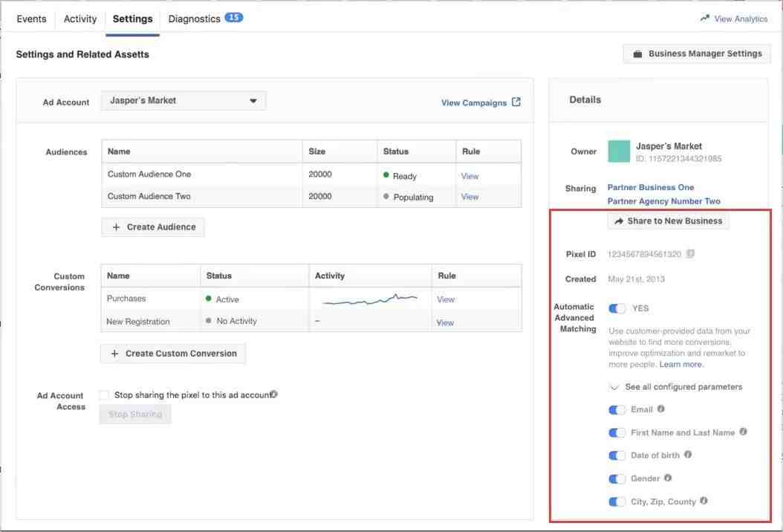Click the green Ready status dot

tap(386, 175)
